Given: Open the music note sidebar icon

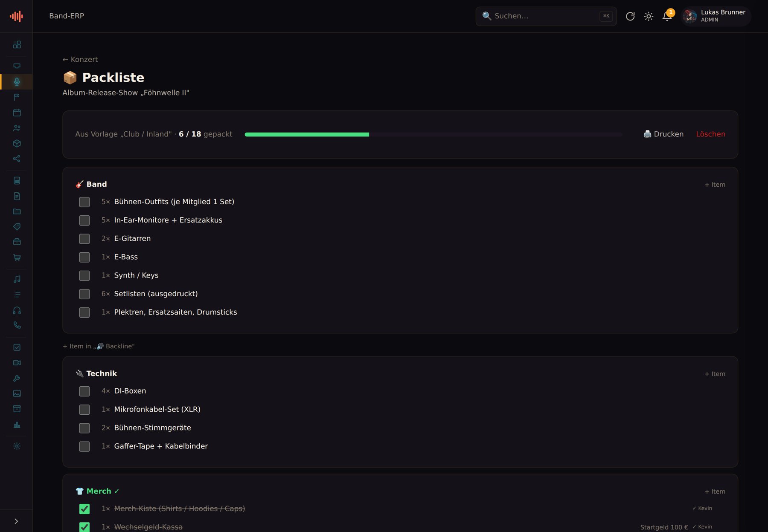Looking at the screenshot, I should 17,279.
